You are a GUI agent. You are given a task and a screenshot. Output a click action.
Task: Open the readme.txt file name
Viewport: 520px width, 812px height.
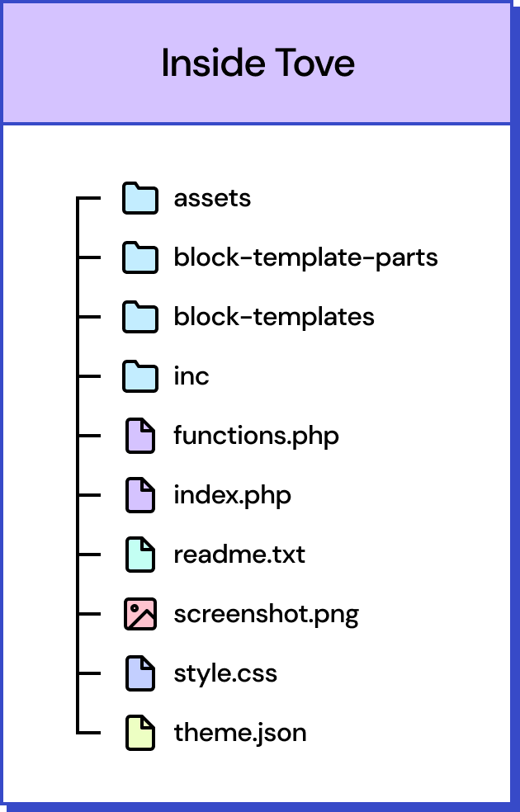[x=239, y=555]
